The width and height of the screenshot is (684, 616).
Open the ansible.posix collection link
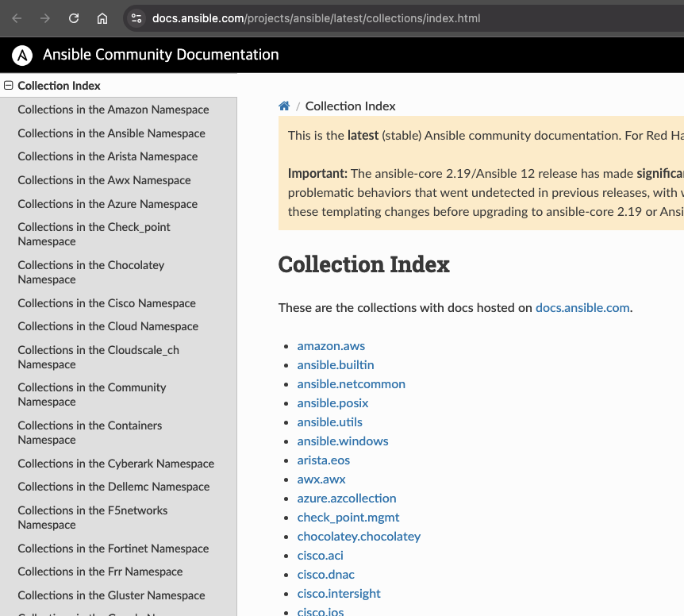[332, 403]
